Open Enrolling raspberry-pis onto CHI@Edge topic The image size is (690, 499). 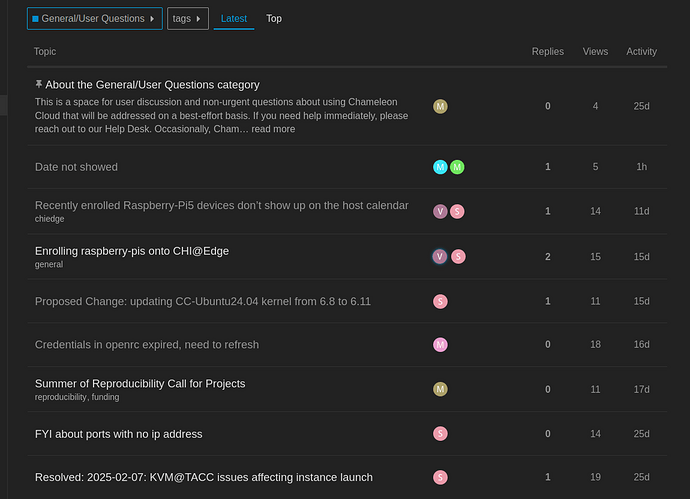(x=132, y=251)
